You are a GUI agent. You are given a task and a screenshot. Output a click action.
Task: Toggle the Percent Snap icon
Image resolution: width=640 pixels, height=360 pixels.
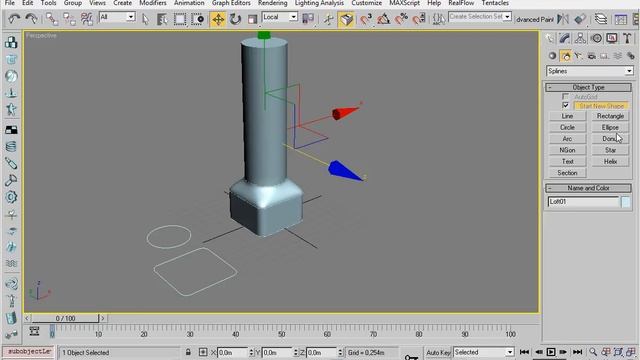click(401, 19)
